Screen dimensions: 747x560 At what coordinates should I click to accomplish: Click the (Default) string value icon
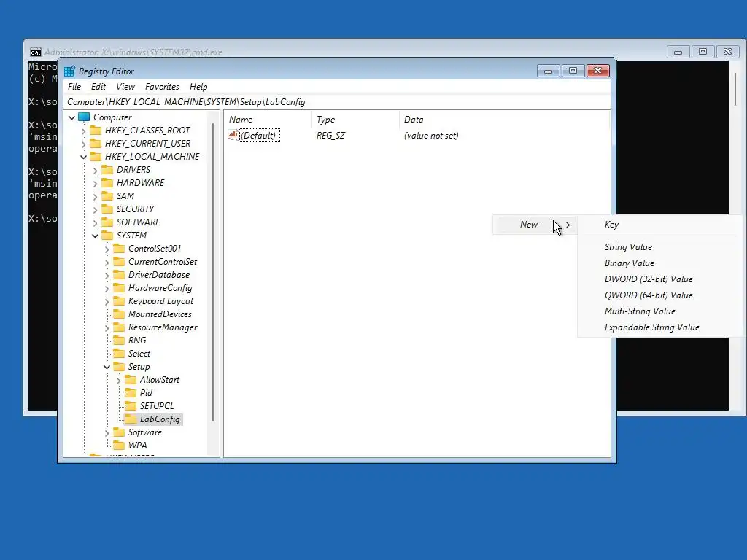click(x=233, y=135)
